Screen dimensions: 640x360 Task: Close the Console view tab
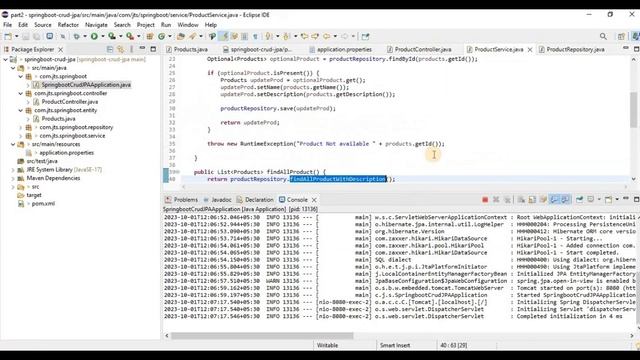pyautogui.click(x=314, y=200)
